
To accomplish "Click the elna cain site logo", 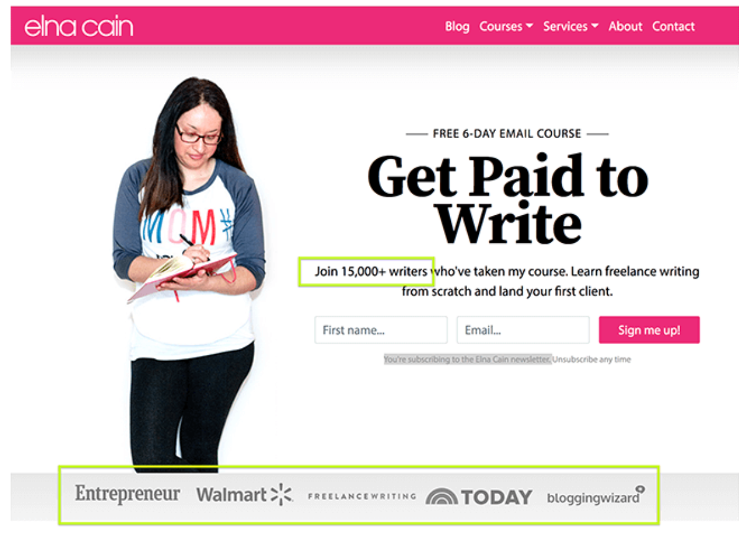I will click(x=78, y=26).
